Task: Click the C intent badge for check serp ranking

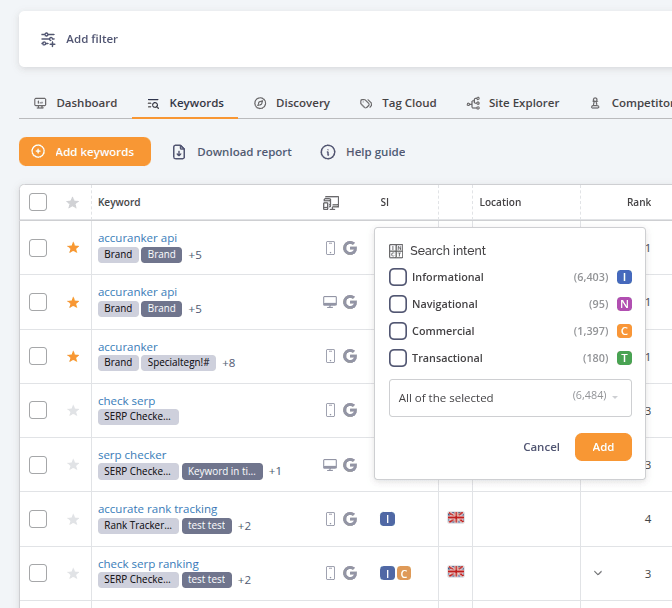Action: (404, 573)
